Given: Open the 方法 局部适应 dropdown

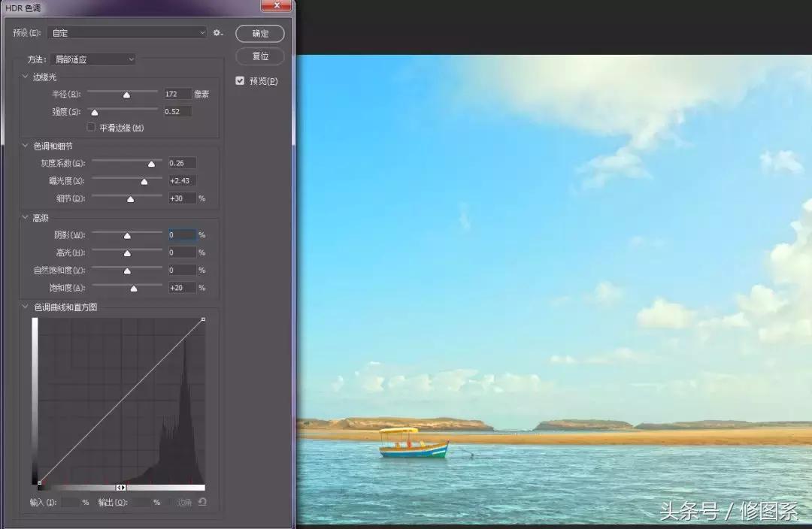Looking at the screenshot, I should [x=94, y=59].
